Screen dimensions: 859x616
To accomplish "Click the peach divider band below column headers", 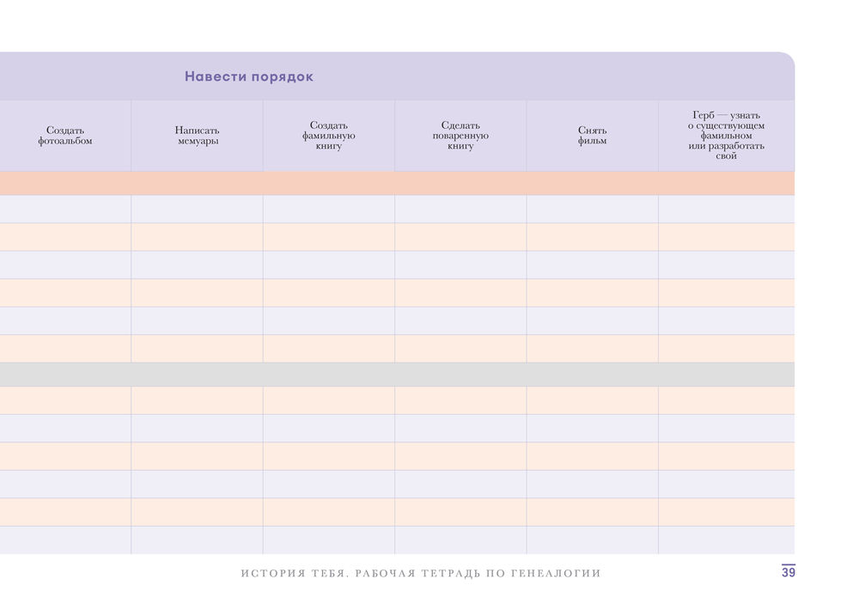I will point(395,183).
